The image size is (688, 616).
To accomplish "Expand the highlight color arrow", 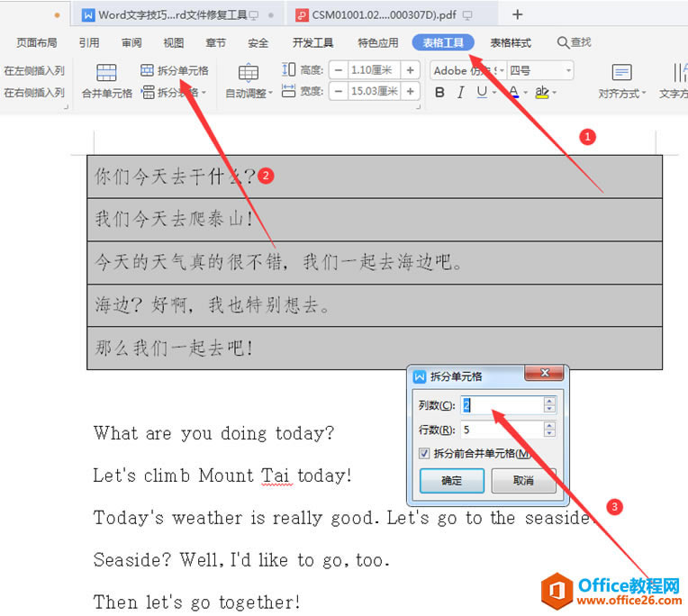I will click(555, 93).
